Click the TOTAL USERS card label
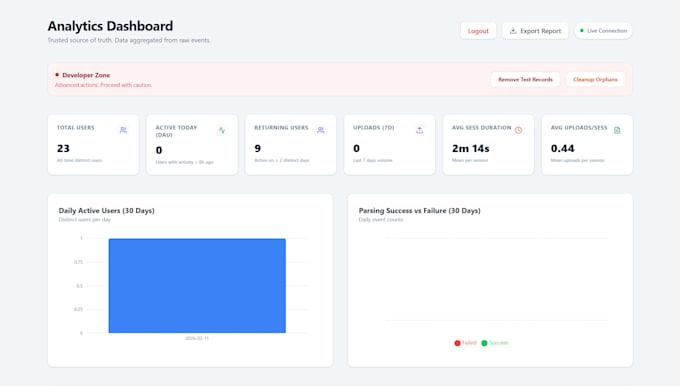Screen dimensions: 680x386 click(x=75, y=128)
